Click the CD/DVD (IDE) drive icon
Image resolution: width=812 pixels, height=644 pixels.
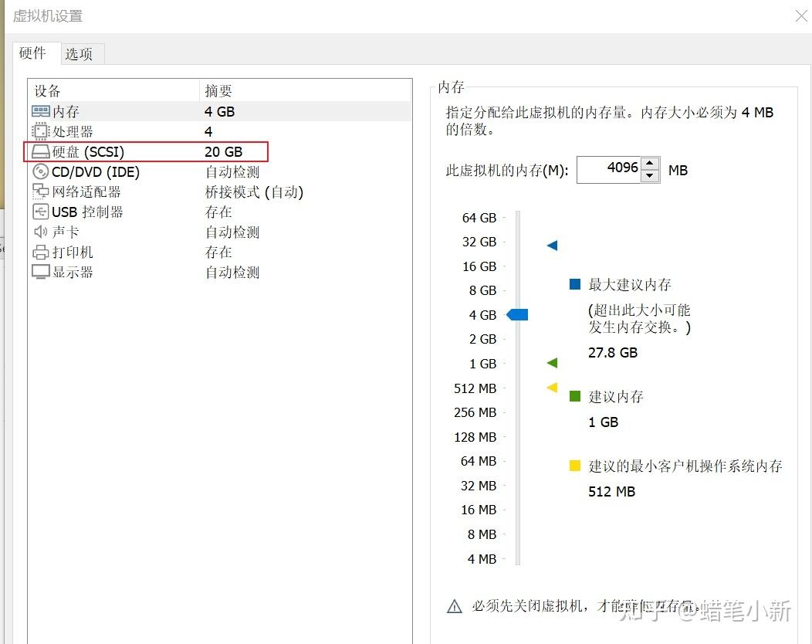tap(40, 171)
